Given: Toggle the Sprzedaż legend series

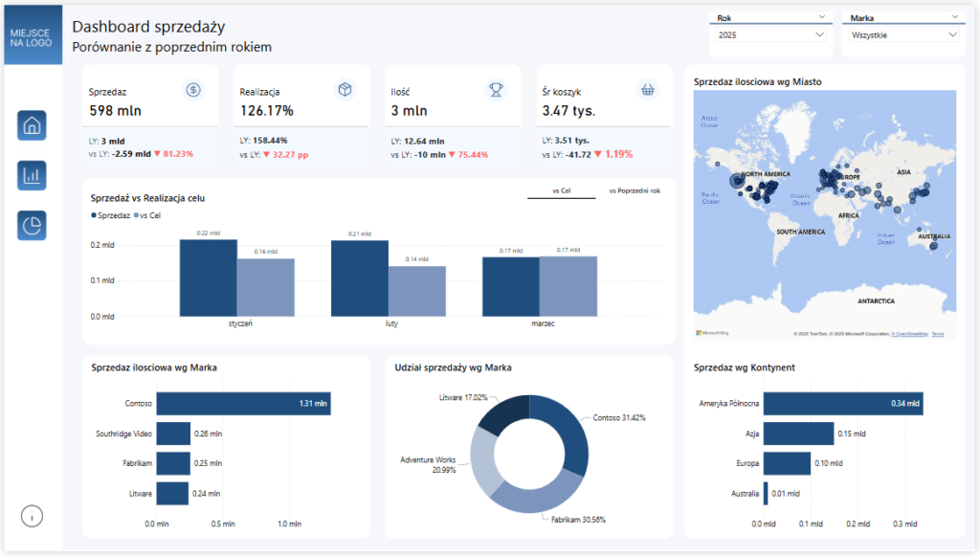Looking at the screenshot, I should pyautogui.click(x=113, y=215).
